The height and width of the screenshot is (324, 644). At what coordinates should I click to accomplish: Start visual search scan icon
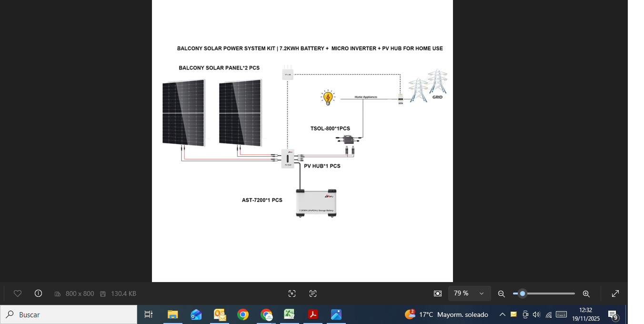[x=292, y=294]
